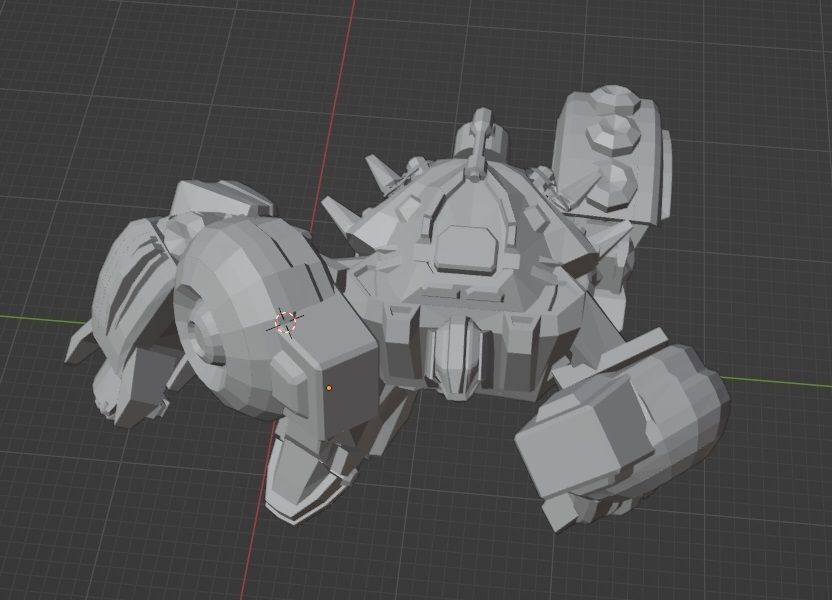This screenshot has height=600, width=832.
Task: Click the orange object origin dot
Action: pyautogui.click(x=329, y=388)
